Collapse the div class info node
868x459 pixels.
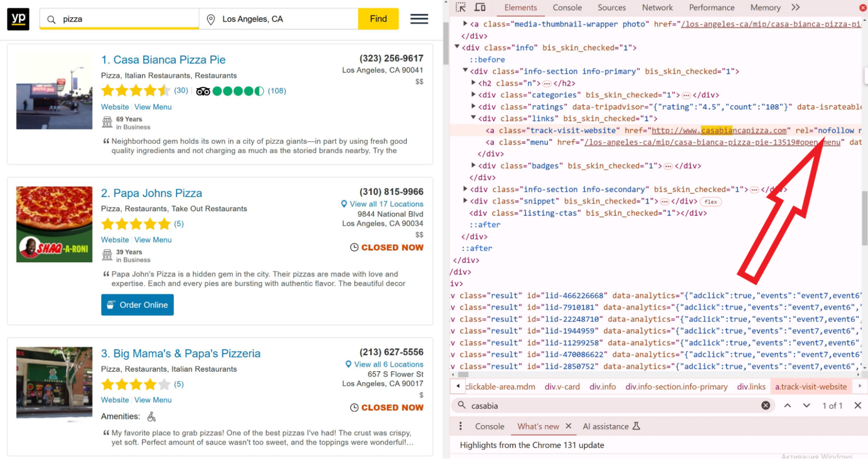coord(457,47)
